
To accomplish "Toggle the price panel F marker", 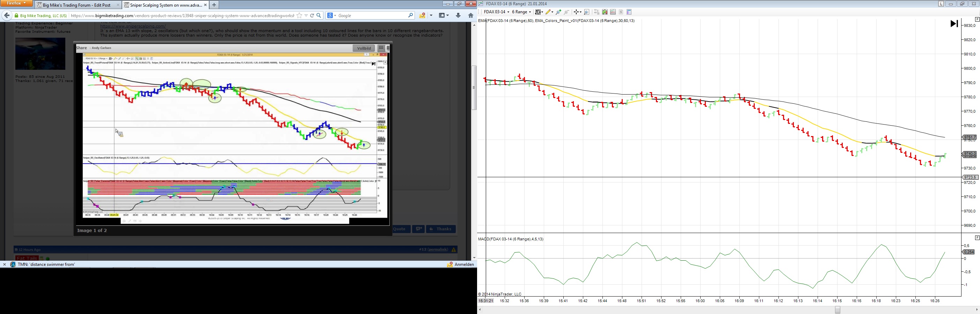I will click(977, 20).
